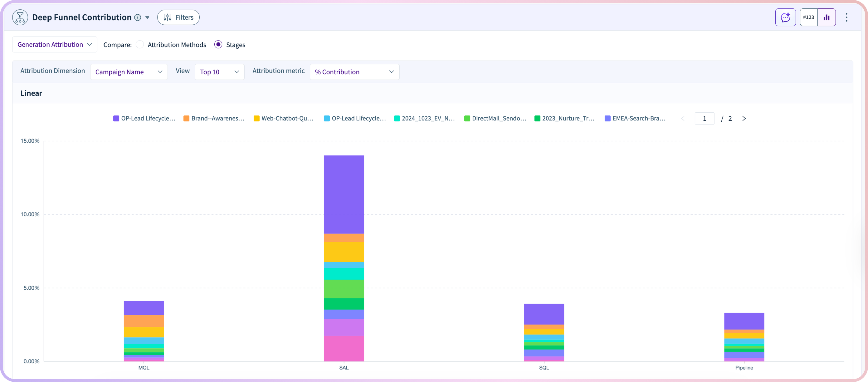Open the three-dot more options menu

click(846, 17)
